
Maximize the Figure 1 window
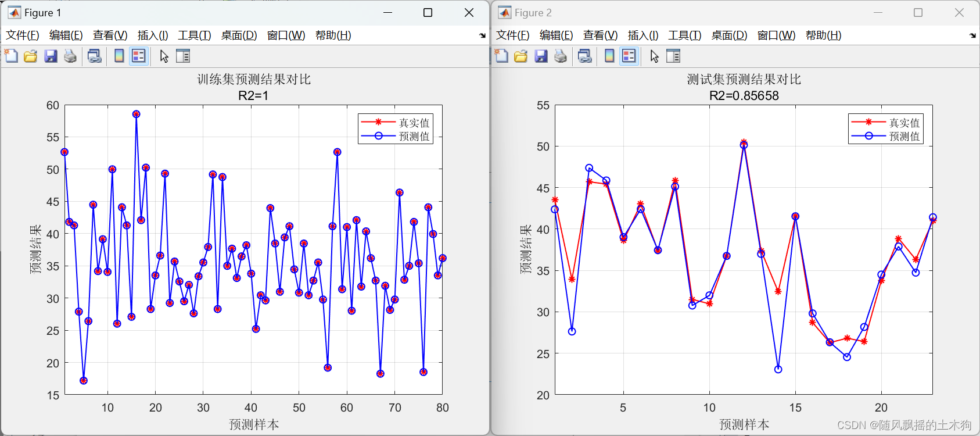[428, 13]
